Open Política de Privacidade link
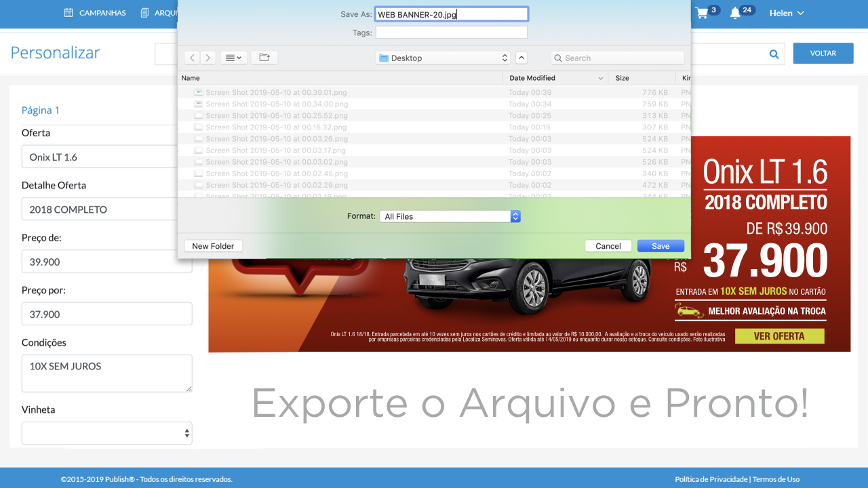 [x=711, y=479]
